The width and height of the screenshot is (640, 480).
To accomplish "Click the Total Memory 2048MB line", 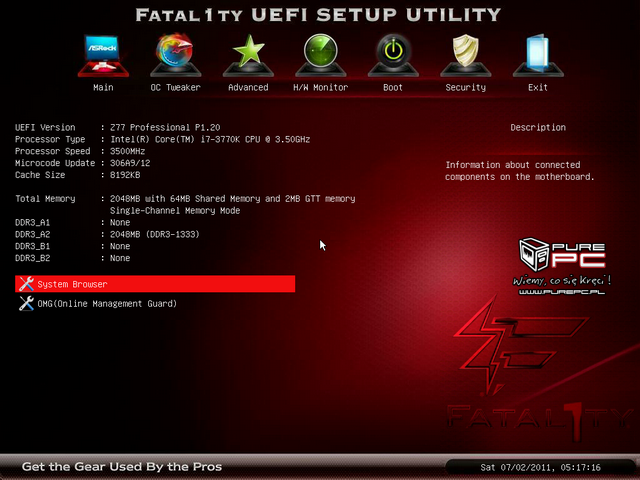I will (x=185, y=199).
